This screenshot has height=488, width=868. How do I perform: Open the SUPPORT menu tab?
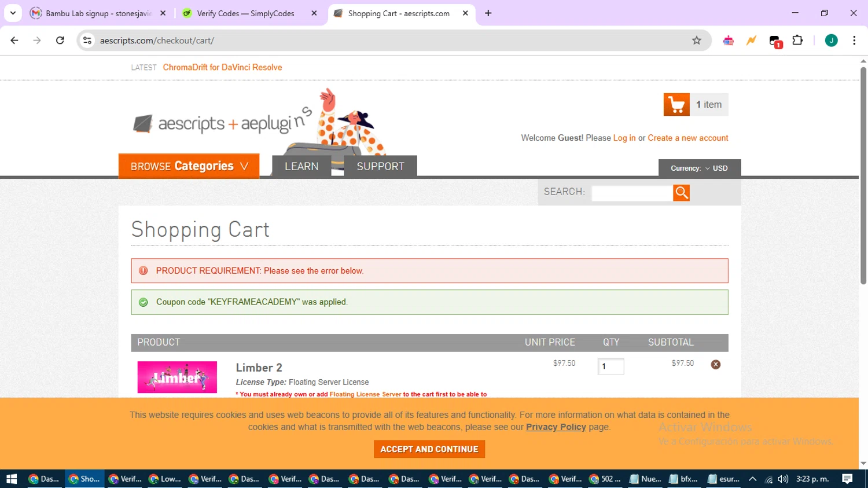[x=380, y=166]
